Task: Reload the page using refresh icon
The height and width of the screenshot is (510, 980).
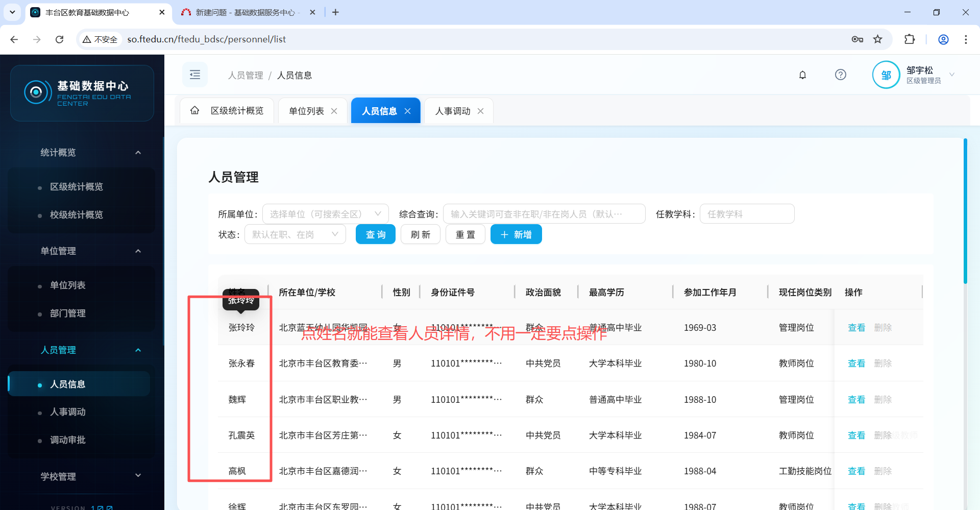Action: coord(60,39)
